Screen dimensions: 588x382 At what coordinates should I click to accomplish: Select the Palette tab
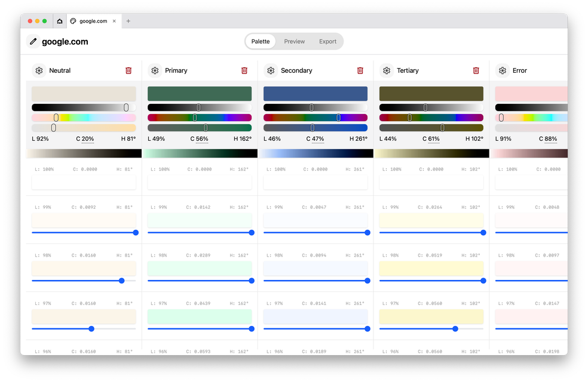click(261, 42)
